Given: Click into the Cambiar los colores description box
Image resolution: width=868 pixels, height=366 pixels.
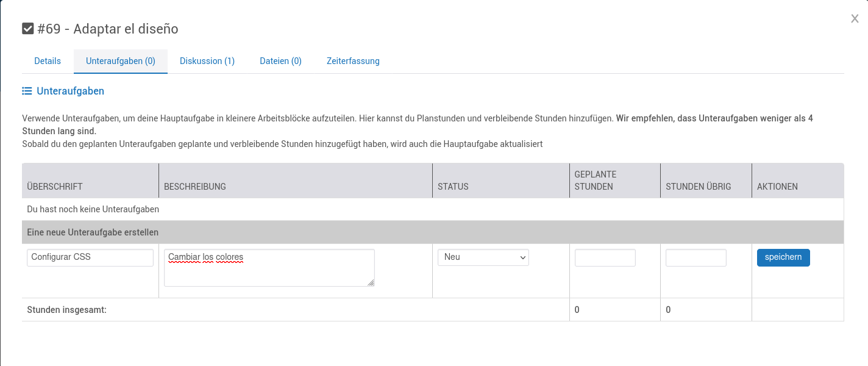Looking at the screenshot, I should pos(269,268).
